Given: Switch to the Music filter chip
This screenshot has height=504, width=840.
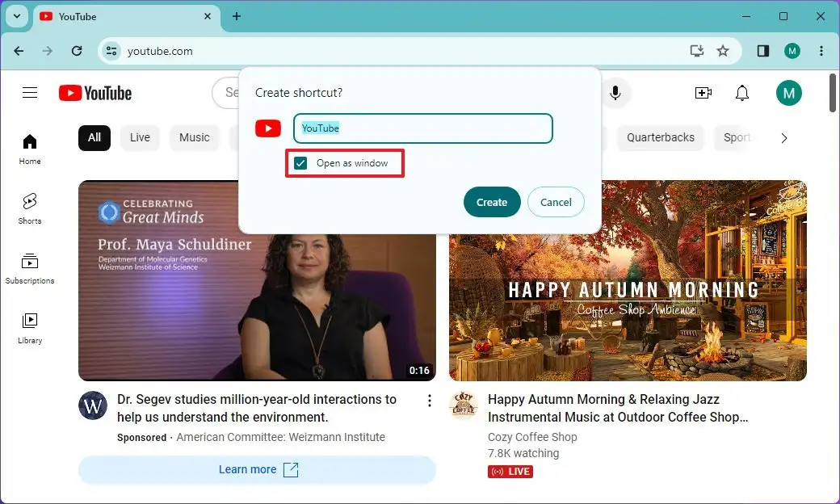Looking at the screenshot, I should pos(195,138).
